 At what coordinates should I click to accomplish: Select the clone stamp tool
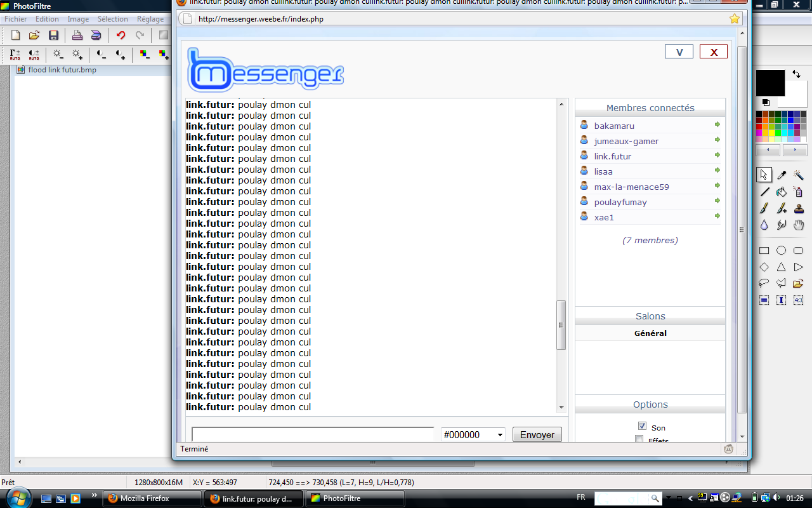(x=799, y=208)
